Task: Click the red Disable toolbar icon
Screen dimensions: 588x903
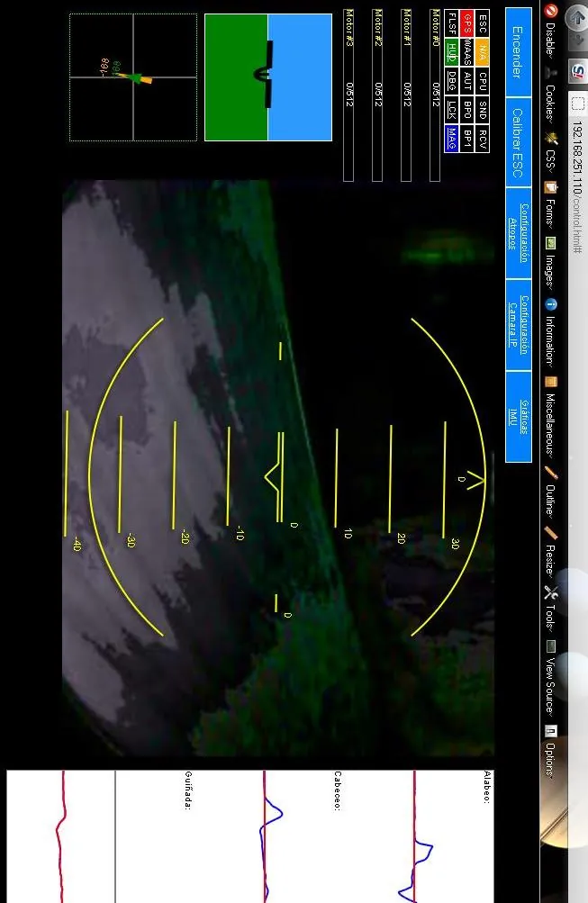Action: coord(551,11)
